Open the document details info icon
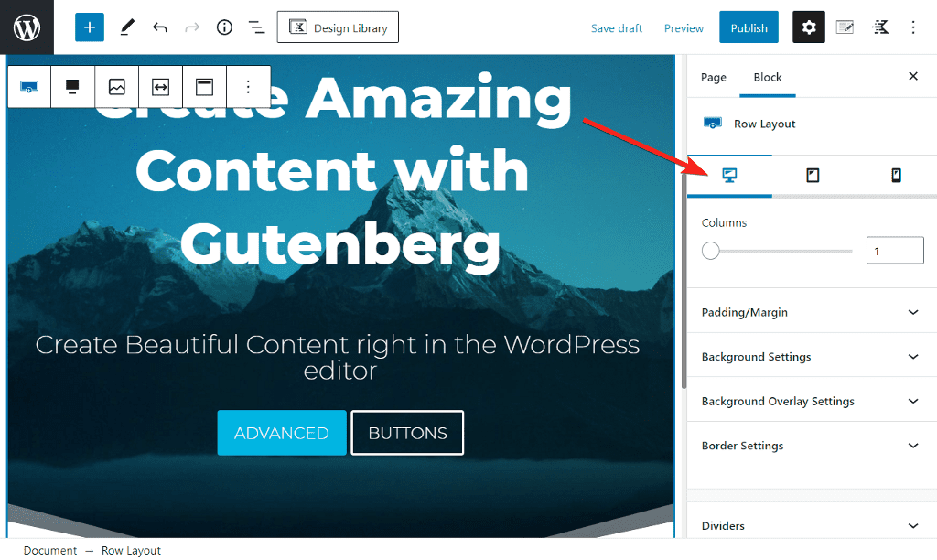Screen dimensions: 937x560 click(224, 27)
